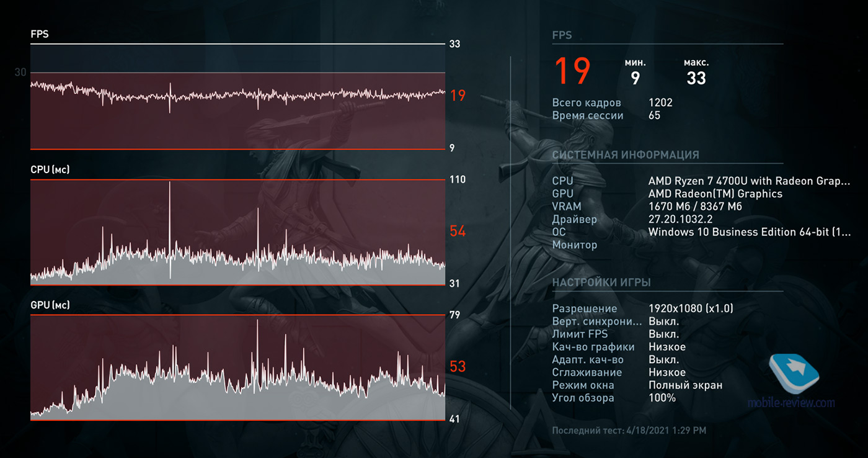Screen dimensions: 868x458
Task: Click the Сглаживание value Низкое
Action: [667, 372]
